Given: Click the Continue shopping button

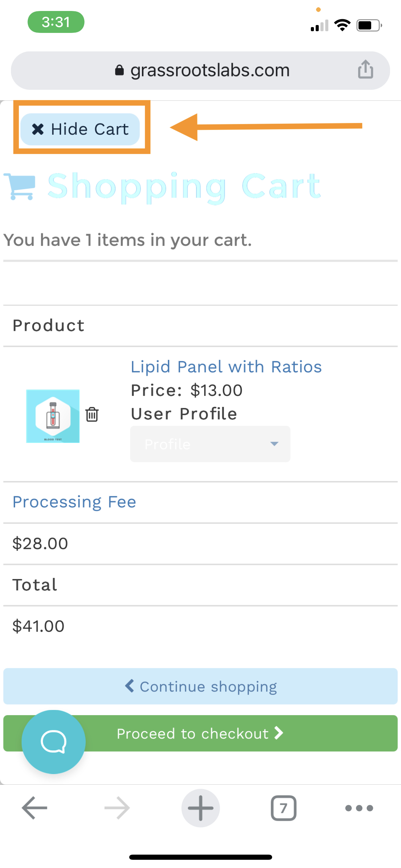Looking at the screenshot, I should coord(200,686).
